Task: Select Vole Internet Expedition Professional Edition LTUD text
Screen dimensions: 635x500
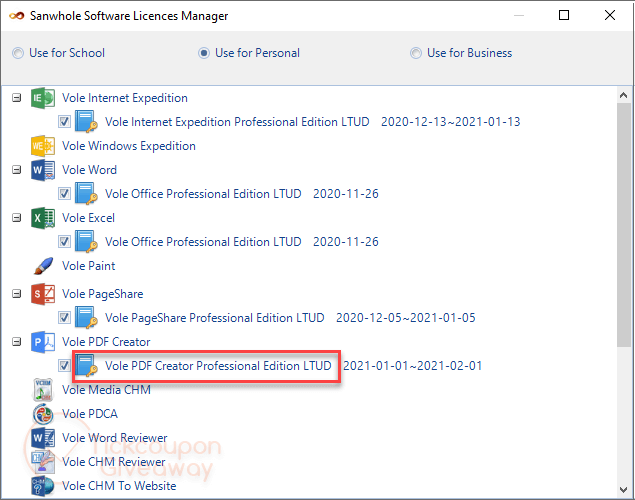Action: coord(237,122)
